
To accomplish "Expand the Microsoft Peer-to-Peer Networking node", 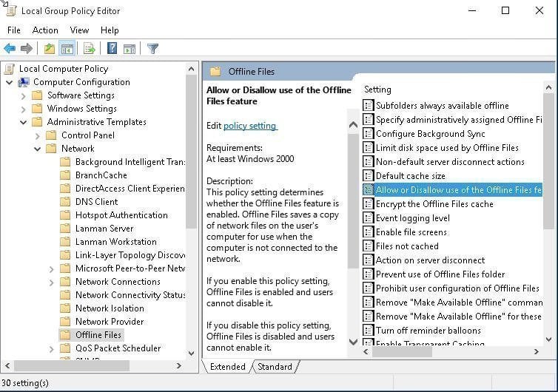I will coord(52,269).
